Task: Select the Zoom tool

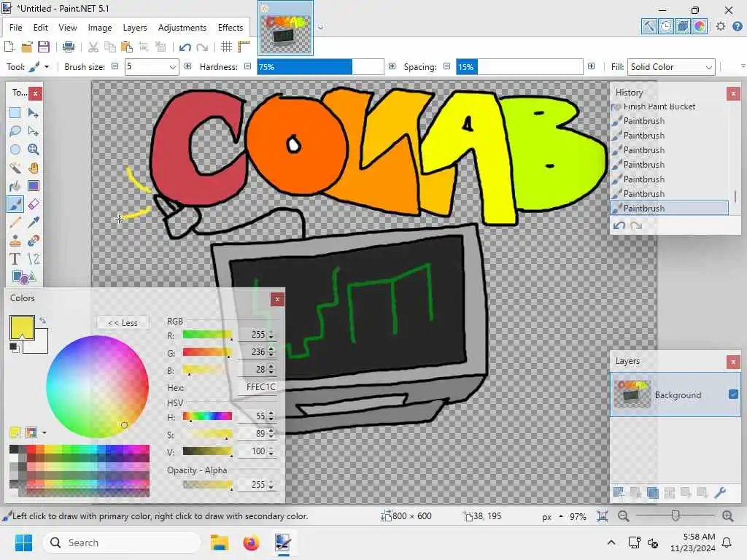Action: (34, 149)
